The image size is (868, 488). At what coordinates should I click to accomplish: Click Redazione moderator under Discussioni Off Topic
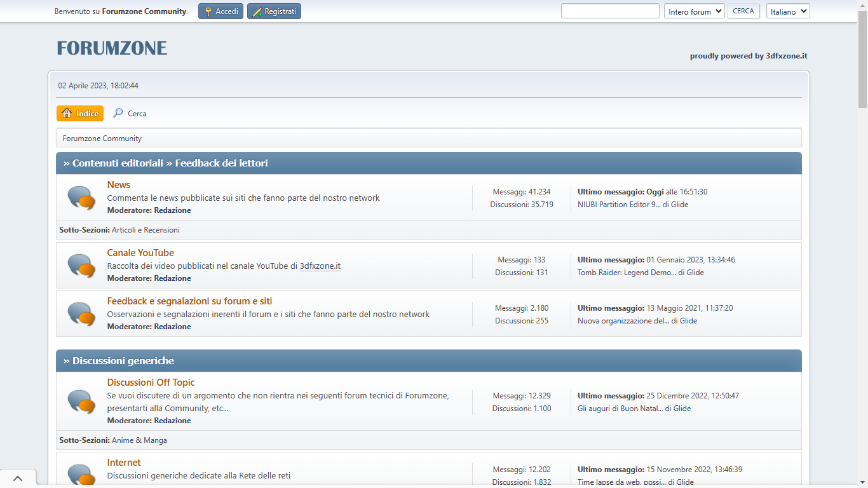(x=172, y=421)
